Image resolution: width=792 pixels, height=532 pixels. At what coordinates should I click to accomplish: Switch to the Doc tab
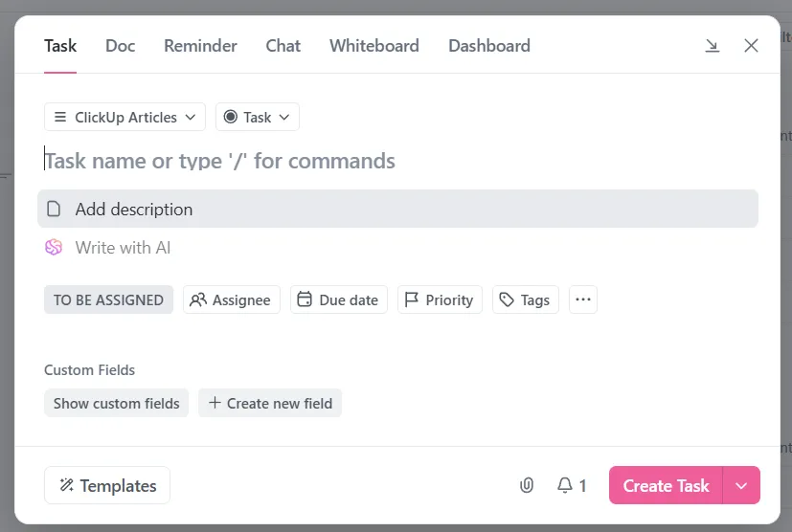click(x=121, y=46)
